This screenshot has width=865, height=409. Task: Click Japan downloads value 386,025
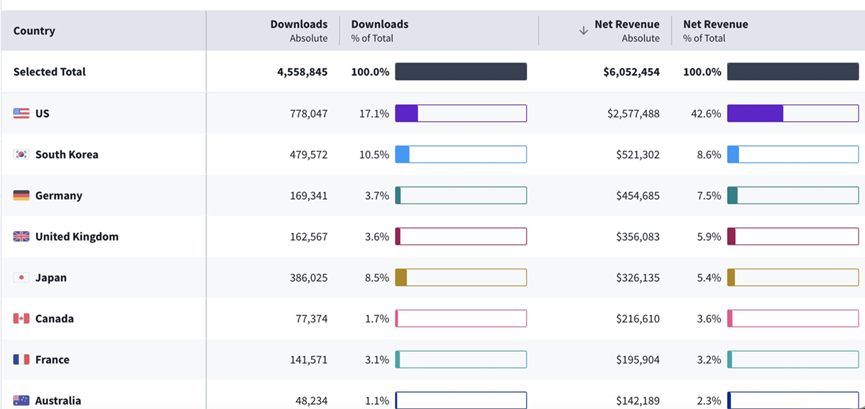coord(308,278)
